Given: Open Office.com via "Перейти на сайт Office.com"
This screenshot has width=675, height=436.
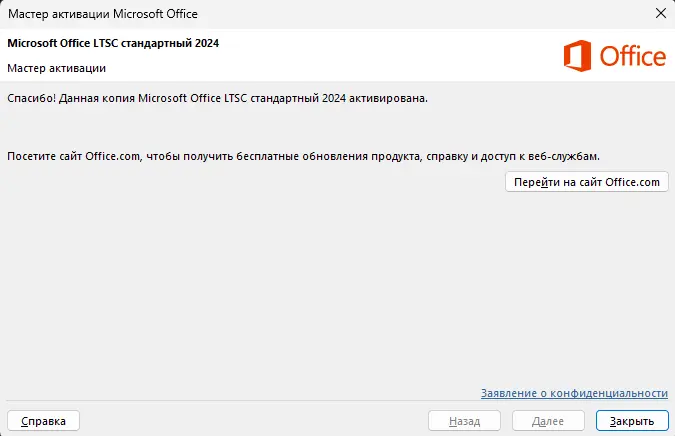Looking at the screenshot, I should [587, 182].
